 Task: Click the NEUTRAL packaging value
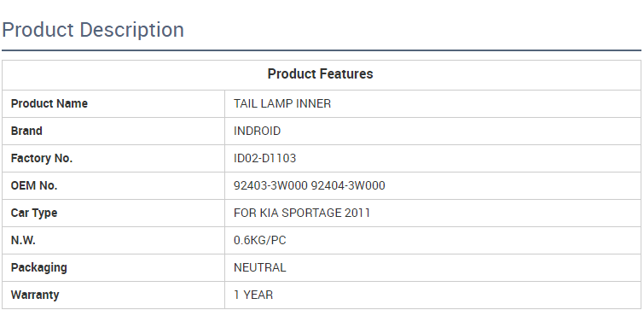[x=260, y=267]
